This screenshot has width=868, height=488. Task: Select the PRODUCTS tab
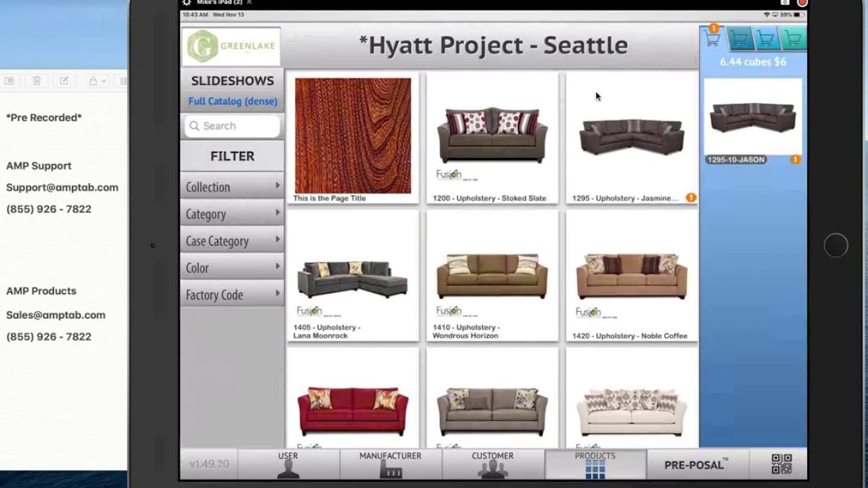pos(595,464)
